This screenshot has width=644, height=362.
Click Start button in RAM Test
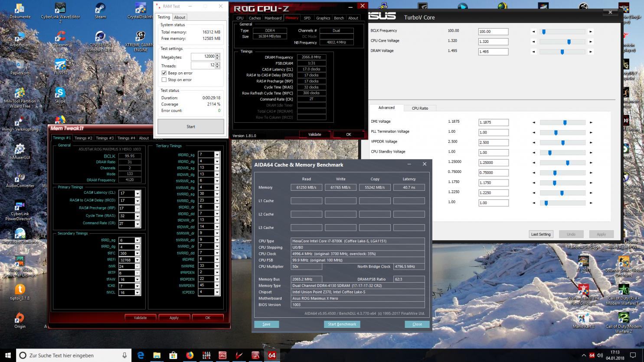pyautogui.click(x=191, y=127)
